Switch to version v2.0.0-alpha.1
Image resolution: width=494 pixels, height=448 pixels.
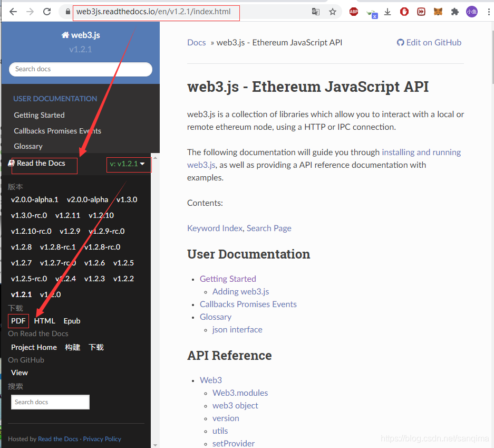[x=35, y=199]
